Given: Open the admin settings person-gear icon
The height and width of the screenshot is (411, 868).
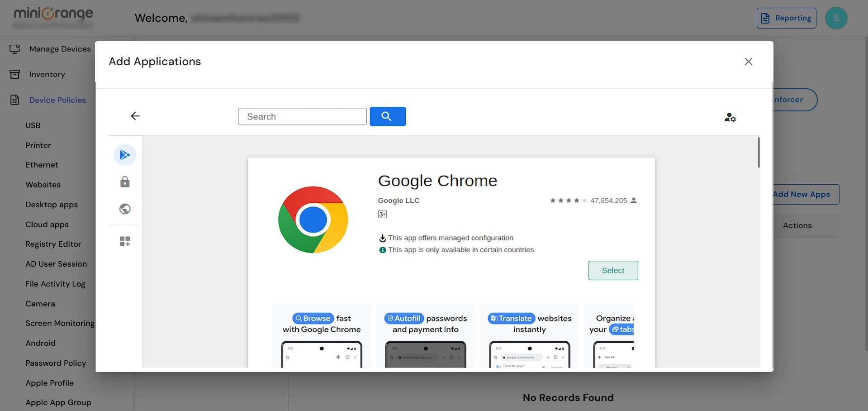Looking at the screenshot, I should (x=730, y=118).
